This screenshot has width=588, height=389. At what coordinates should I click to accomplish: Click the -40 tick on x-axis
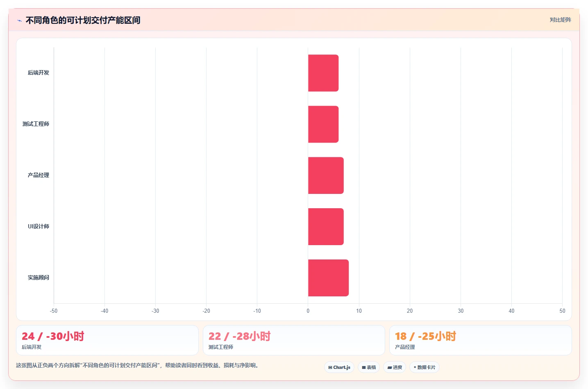(x=104, y=311)
